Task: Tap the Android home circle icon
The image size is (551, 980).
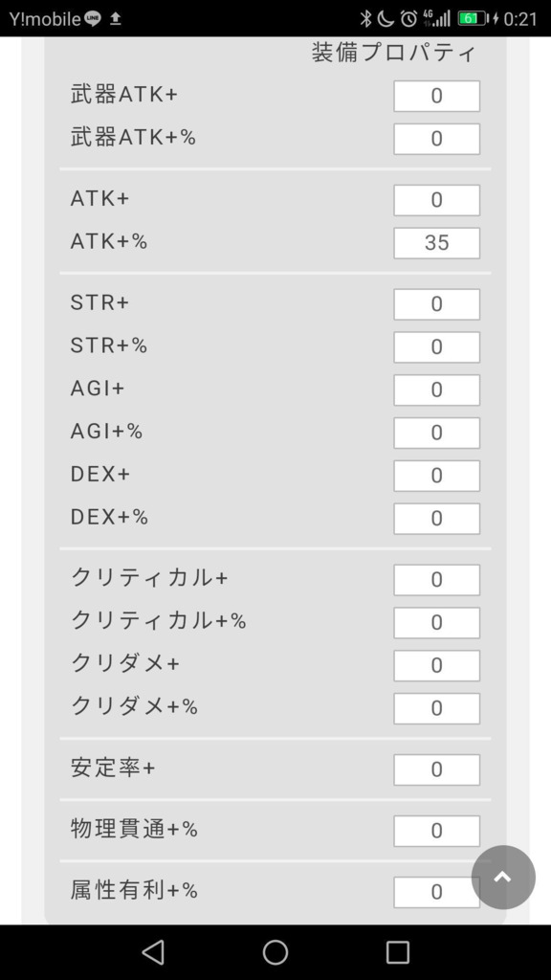Action: click(275, 952)
